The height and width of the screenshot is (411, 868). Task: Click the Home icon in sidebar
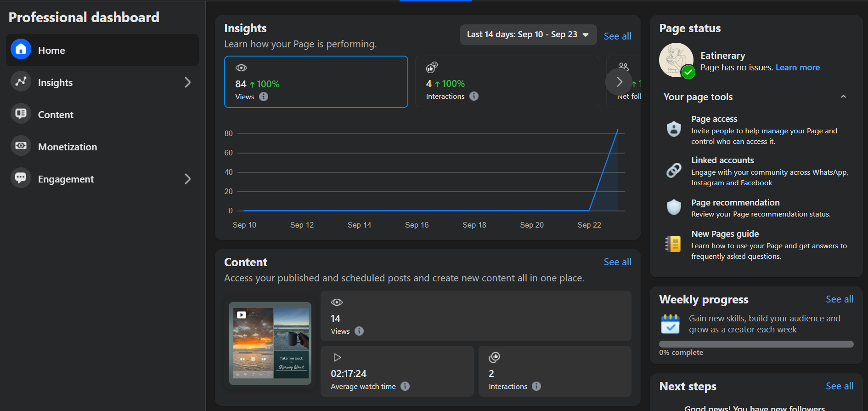(x=21, y=50)
